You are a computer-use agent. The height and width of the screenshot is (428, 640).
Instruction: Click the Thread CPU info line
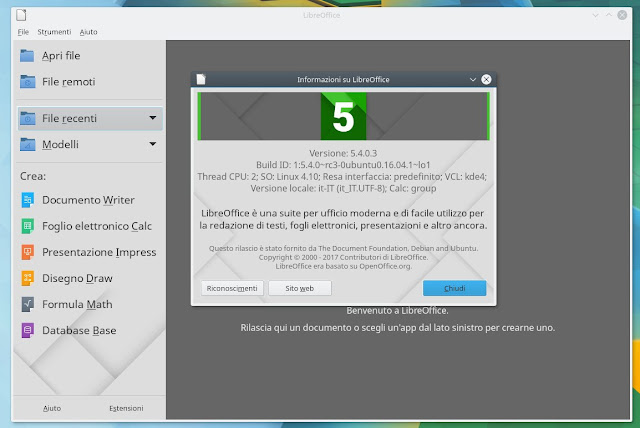(342, 177)
